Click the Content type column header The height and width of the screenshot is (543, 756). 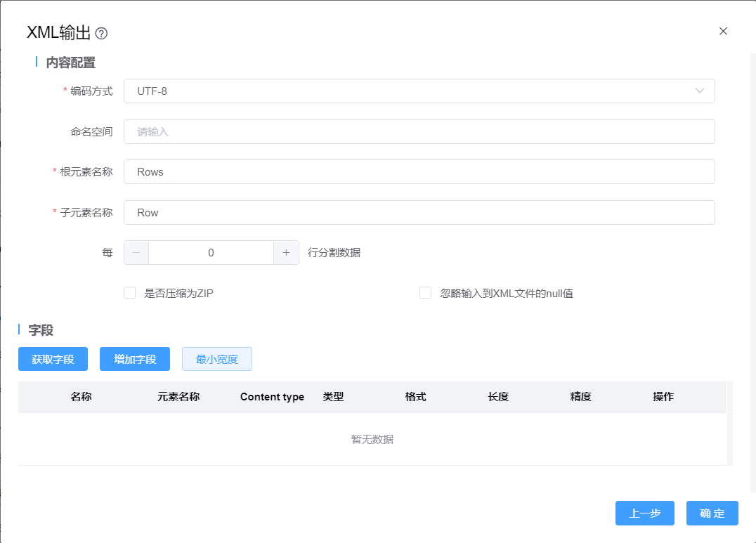tap(272, 397)
